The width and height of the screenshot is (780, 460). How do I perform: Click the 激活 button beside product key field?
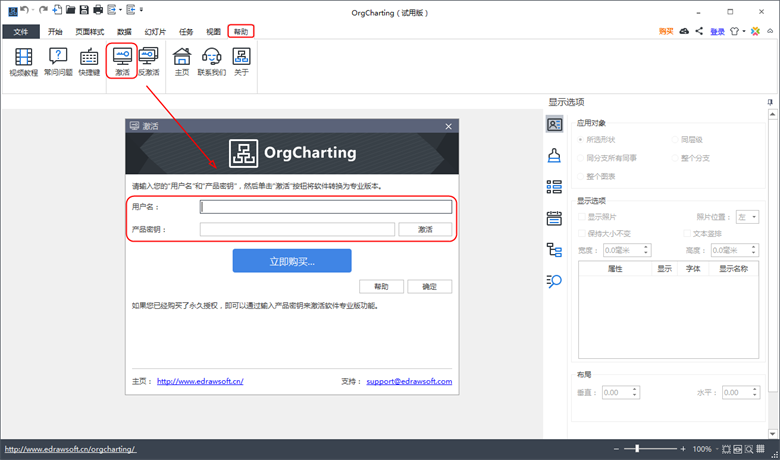pos(425,229)
